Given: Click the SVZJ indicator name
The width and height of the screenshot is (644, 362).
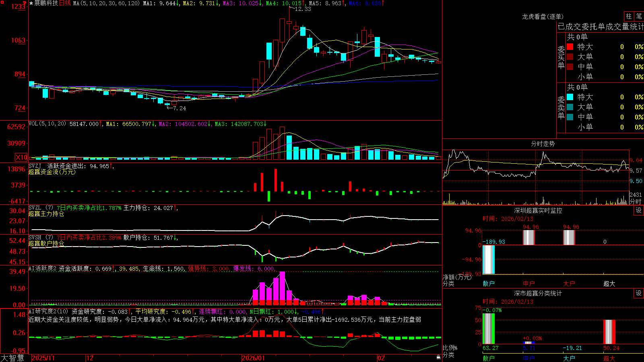Looking at the screenshot, I should tap(35, 166).
